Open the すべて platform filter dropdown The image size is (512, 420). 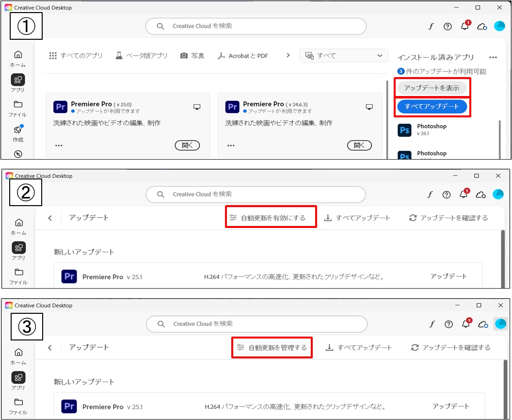343,55
